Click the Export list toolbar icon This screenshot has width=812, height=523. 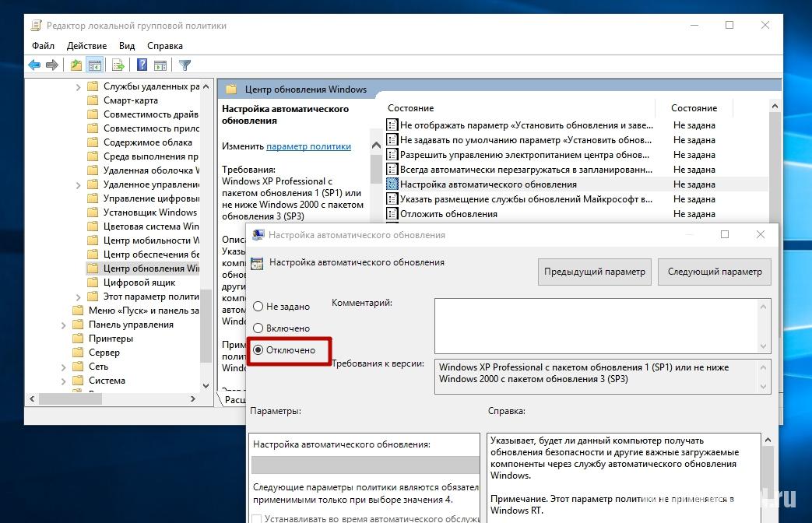click(x=118, y=65)
